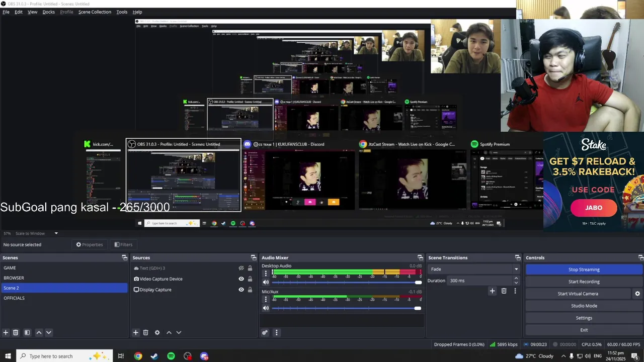Open advanced audio properties gears icon
The width and height of the screenshot is (644, 362).
(x=265, y=332)
